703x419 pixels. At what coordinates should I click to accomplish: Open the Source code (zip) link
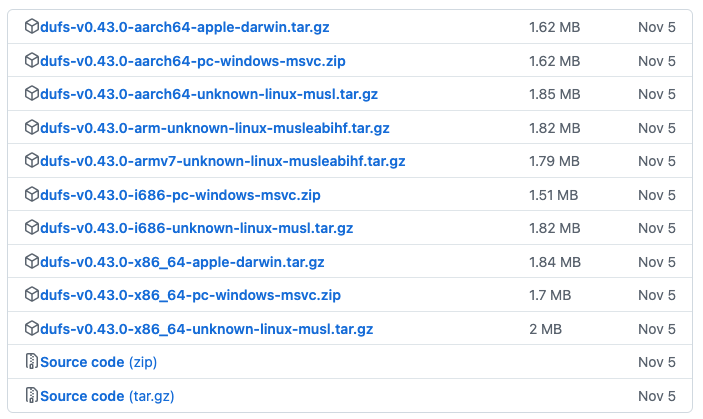coord(99,362)
